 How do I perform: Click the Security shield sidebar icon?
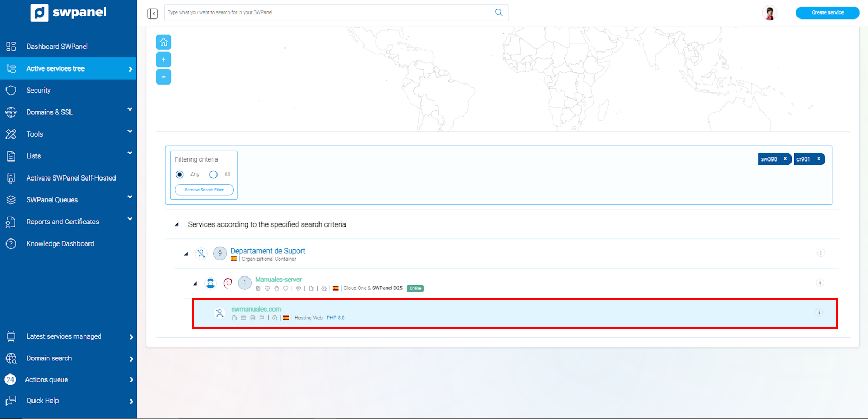click(11, 91)
